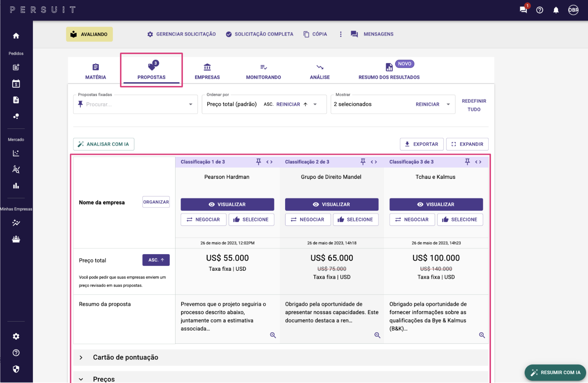588x383 pixels.
Task: Move Classificação 3 de 3 column arrows
Action: 478,162
